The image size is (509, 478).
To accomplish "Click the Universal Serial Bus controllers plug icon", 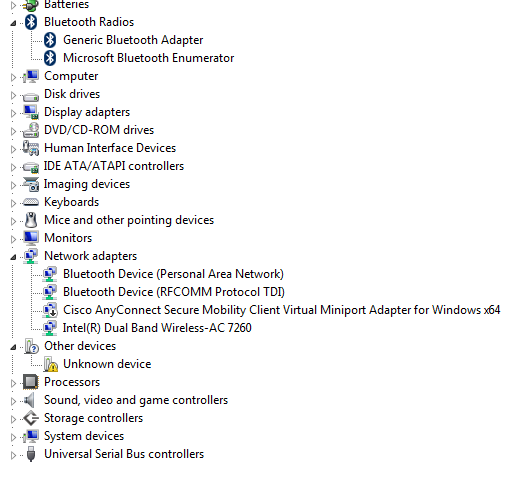I will (31, 454).
